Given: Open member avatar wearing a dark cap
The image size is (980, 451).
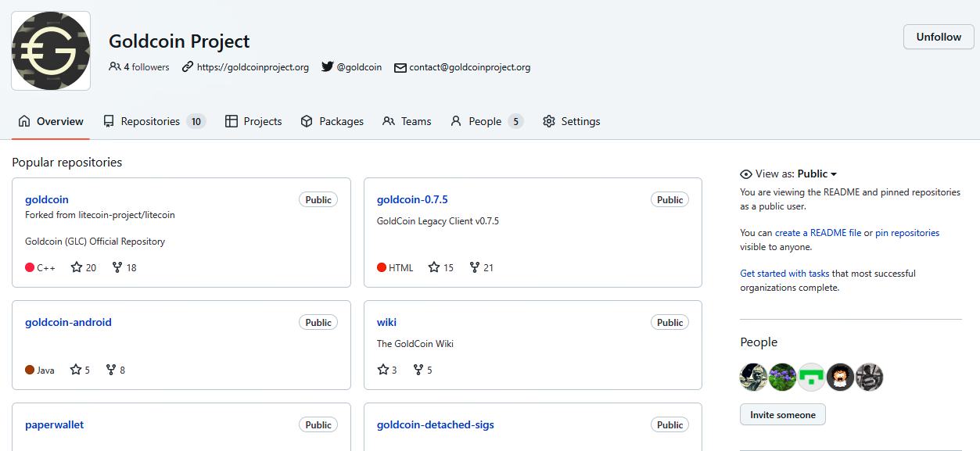Looking at the screenshot, I should tap(754, 377).
